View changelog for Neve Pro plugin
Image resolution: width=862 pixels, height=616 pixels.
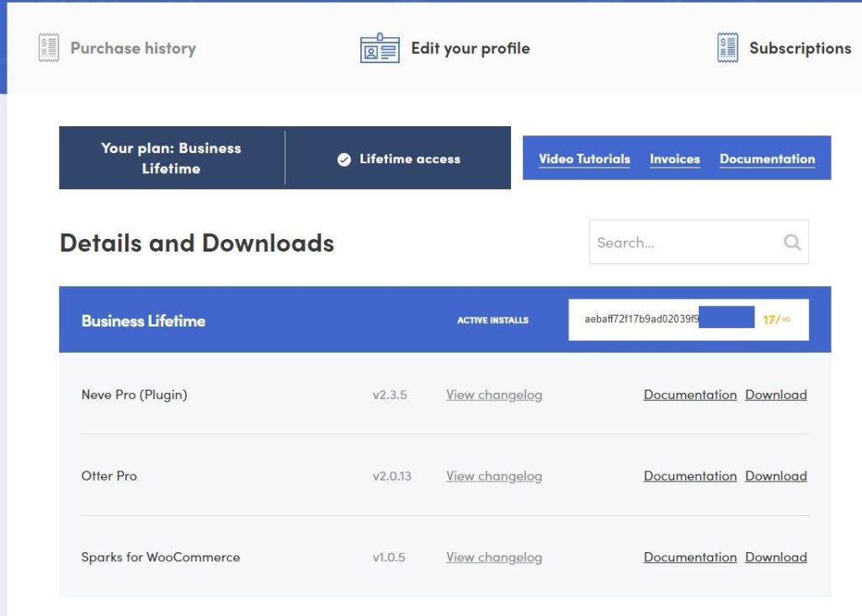[494, 395]
